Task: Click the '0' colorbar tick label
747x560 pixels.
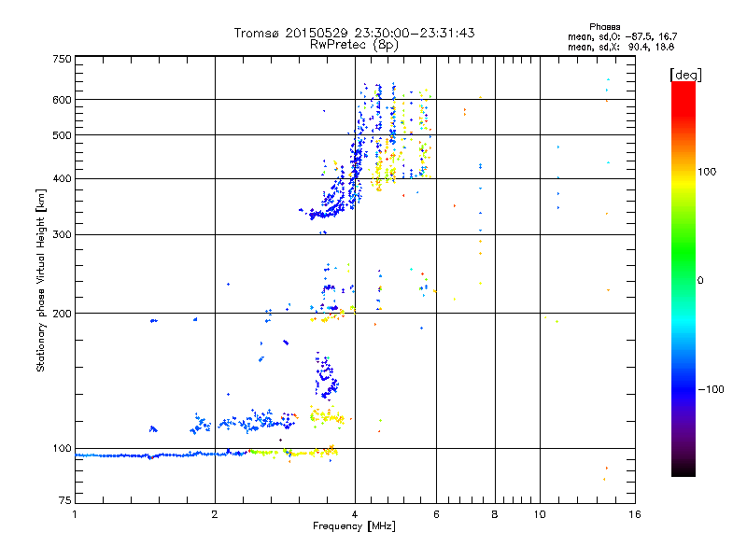Action: click(700, 280)
